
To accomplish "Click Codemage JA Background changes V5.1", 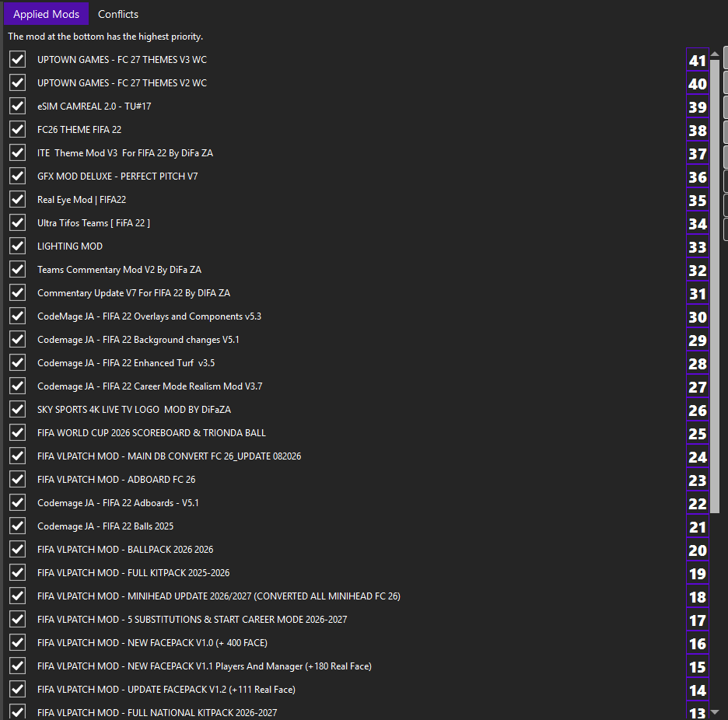I will point(138,339).
